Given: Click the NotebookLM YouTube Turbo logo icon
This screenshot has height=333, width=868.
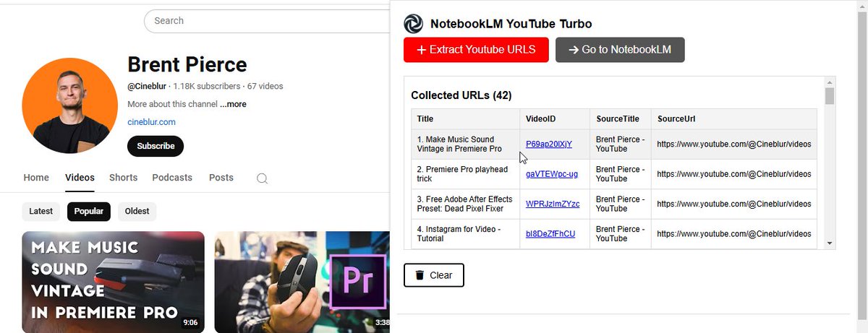Looking at the screenshot, I should [x=413, y=24].
